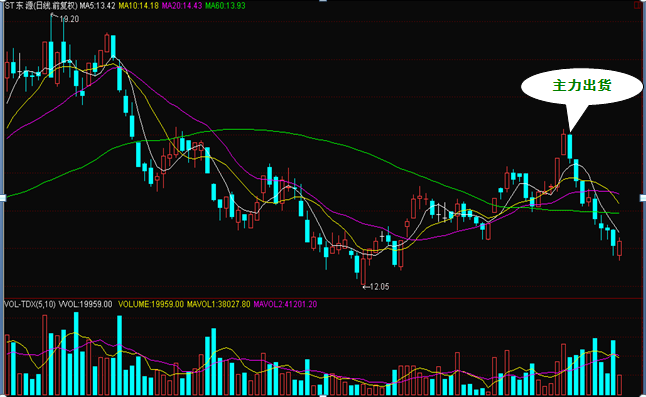Click the cyan candlestick under the callout pointer
Screen dimensions: 646x397
[570, 147]
